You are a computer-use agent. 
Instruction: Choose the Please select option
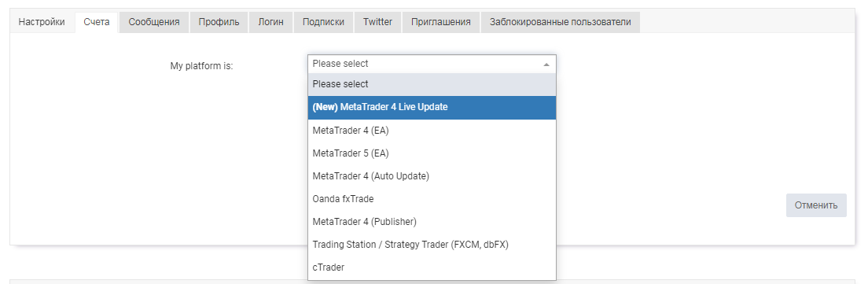click(432, 84)
